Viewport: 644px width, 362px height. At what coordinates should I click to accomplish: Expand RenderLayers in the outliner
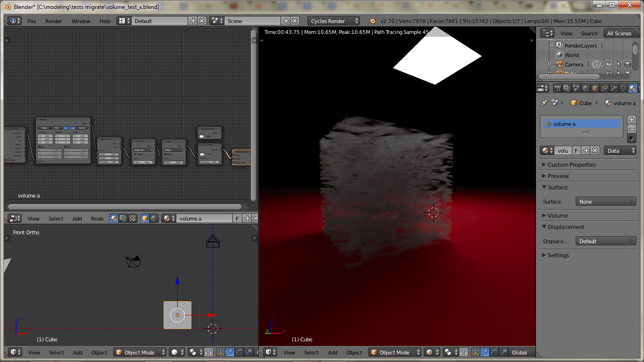click(552, 46)
